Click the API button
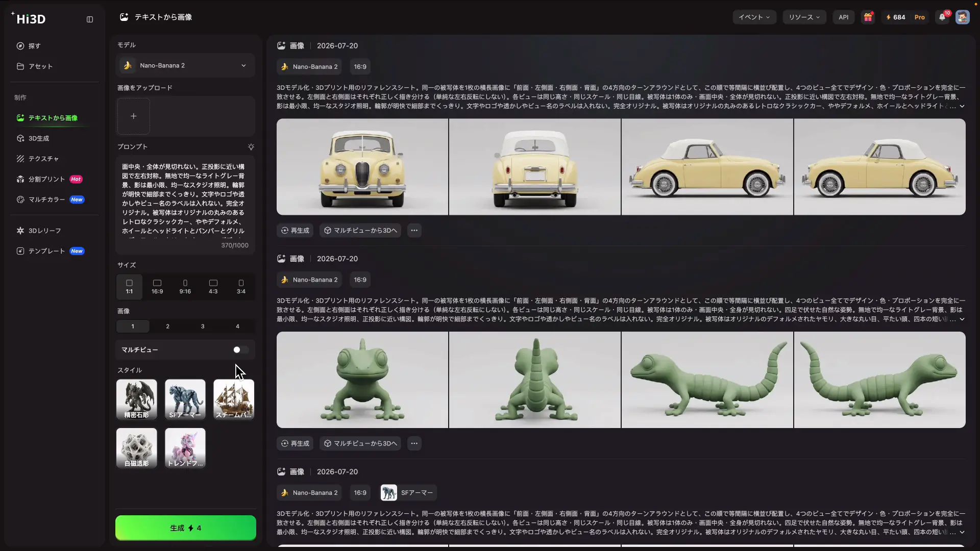Image resolution: width=980 pixels, height=551 pixels. click(844, 17)
